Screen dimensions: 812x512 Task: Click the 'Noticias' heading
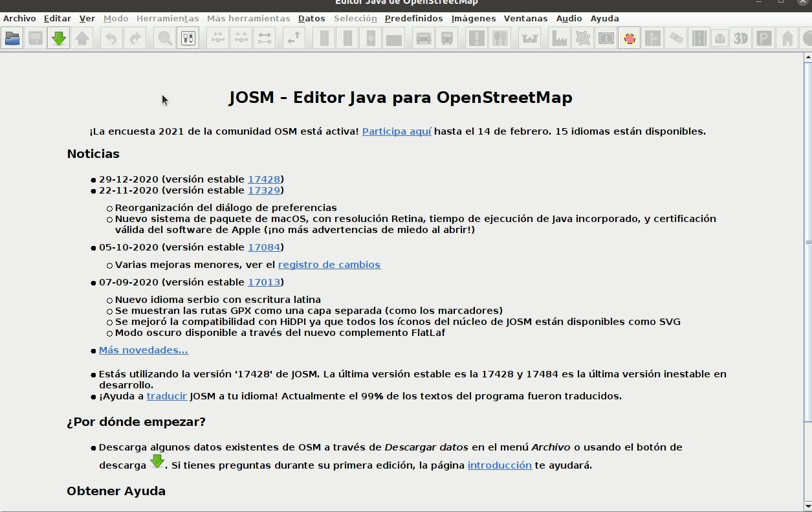[x=93, y=154]
